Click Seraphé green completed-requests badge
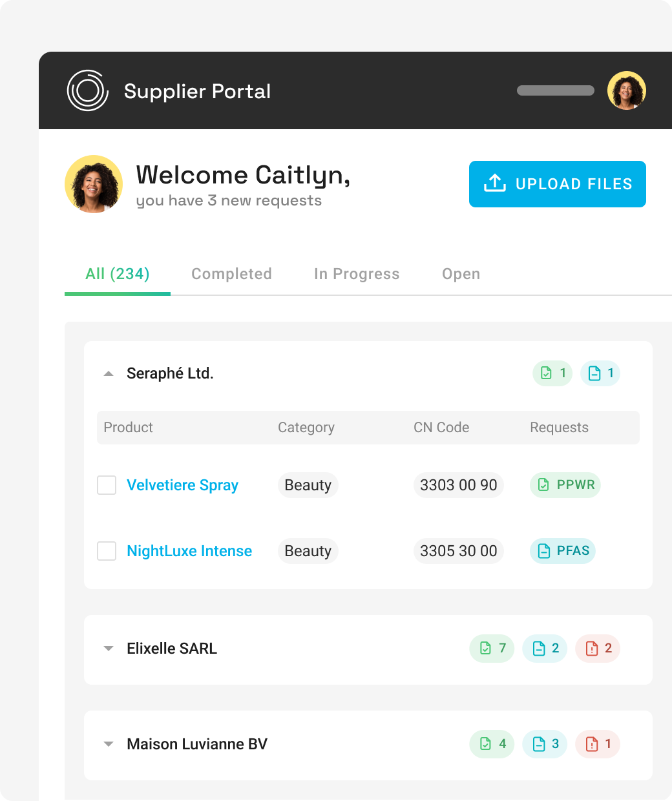Screen dimensions: 672x801 [552, 373]
